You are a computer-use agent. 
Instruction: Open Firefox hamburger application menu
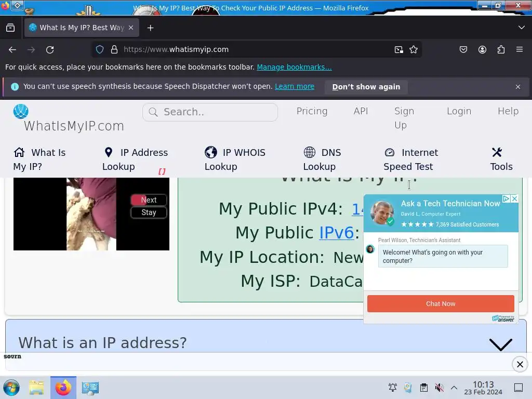pyautogui.click(x=520, y=49)
